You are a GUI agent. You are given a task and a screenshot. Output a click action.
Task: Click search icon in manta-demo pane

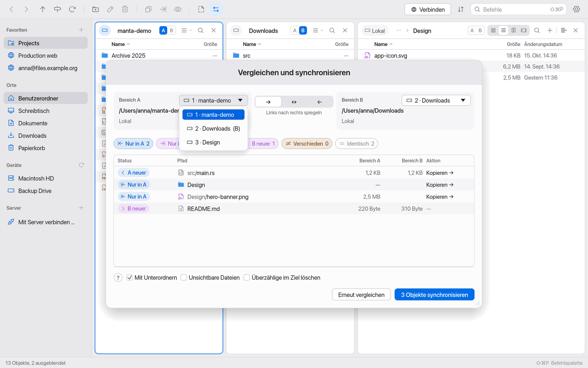[x=201, y=31]
